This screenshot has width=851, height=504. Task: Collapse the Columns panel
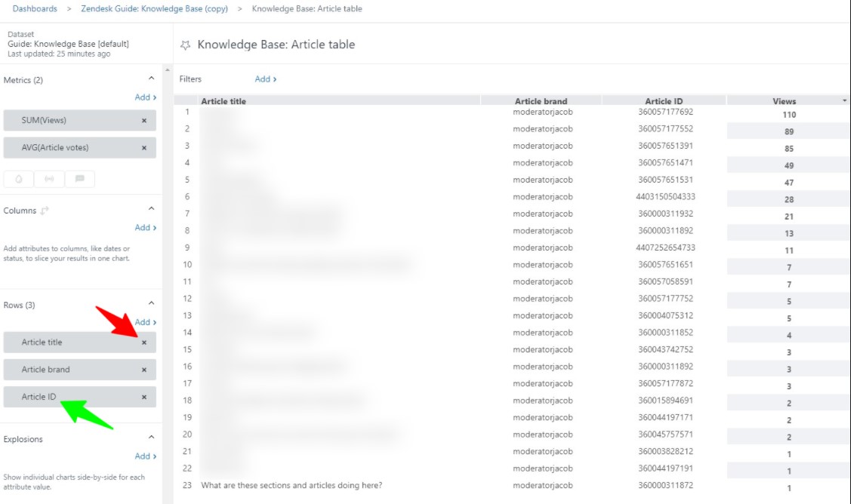click(151, 209)
